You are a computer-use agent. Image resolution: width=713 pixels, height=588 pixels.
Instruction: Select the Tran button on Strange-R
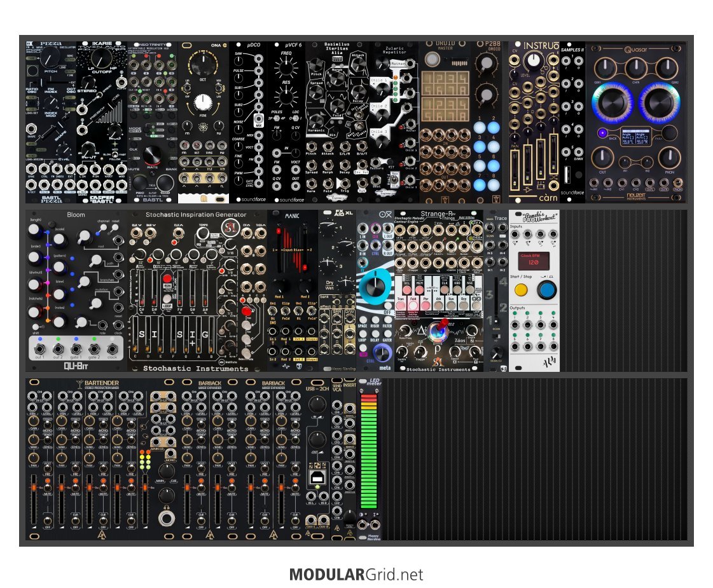click(x=401, y=304)
